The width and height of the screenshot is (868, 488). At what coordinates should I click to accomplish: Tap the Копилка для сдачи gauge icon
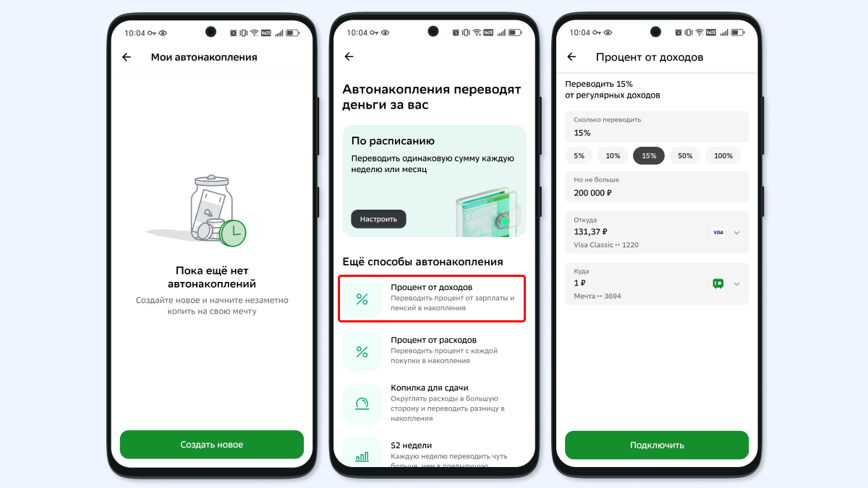click(362, 404)
